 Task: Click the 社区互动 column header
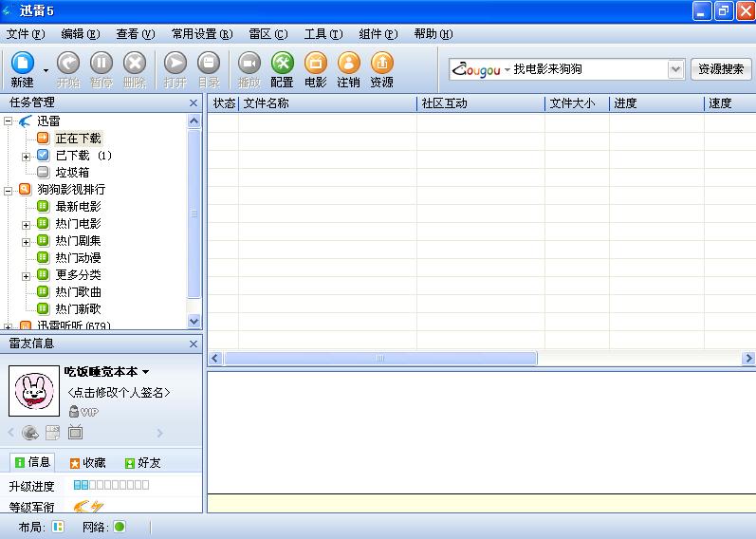click(x=481, y=103)
